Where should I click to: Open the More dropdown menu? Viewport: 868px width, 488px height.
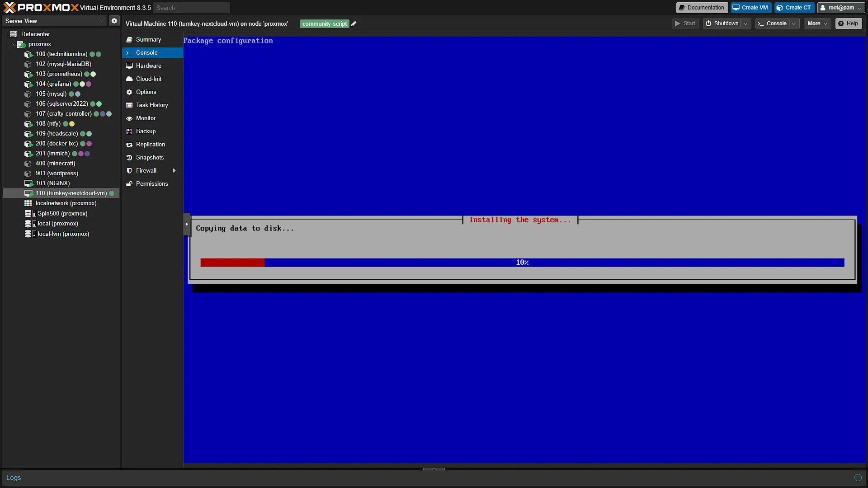[x=817, y=23]
